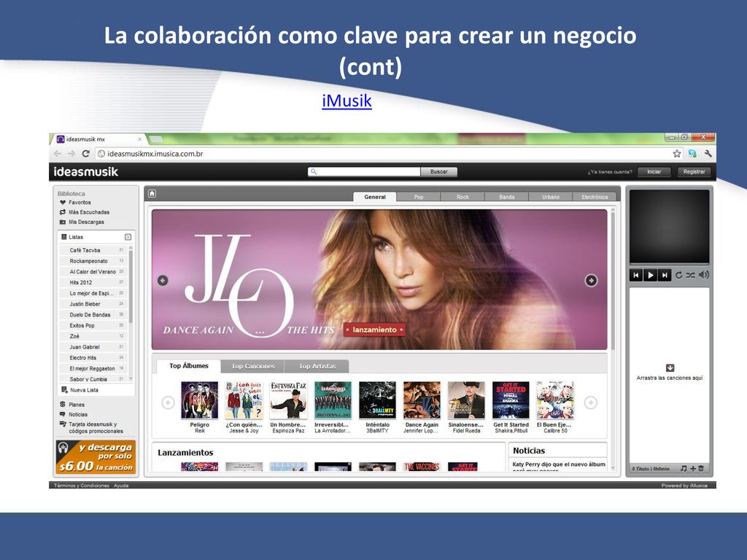Toggle shuffle in the player
The width and height of the screenshot is (747, 560).
pos(690,275)
